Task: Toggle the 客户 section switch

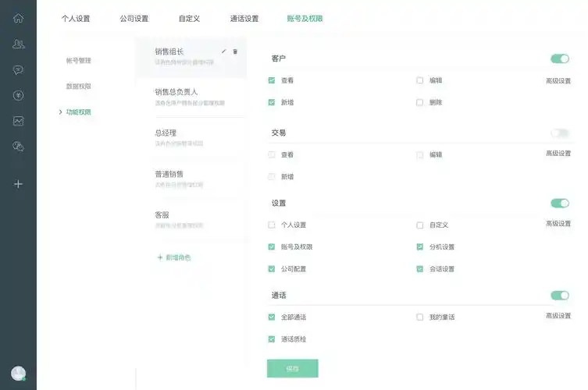Action: point(560,58)
